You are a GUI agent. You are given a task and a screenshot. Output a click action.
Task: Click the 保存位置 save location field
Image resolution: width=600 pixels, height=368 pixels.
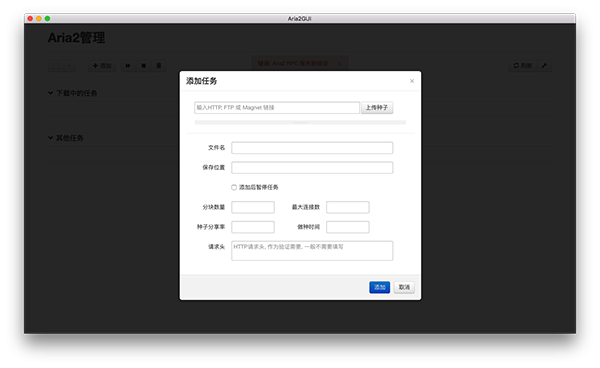[312, 168]
